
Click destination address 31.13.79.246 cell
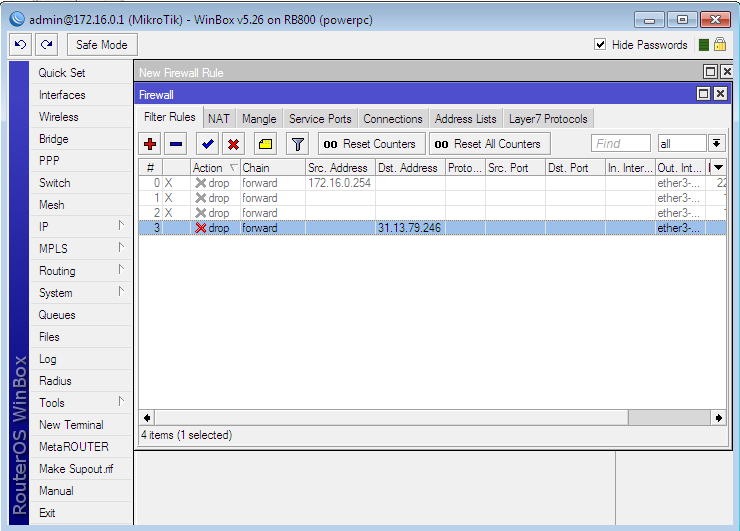click(410, 228)
